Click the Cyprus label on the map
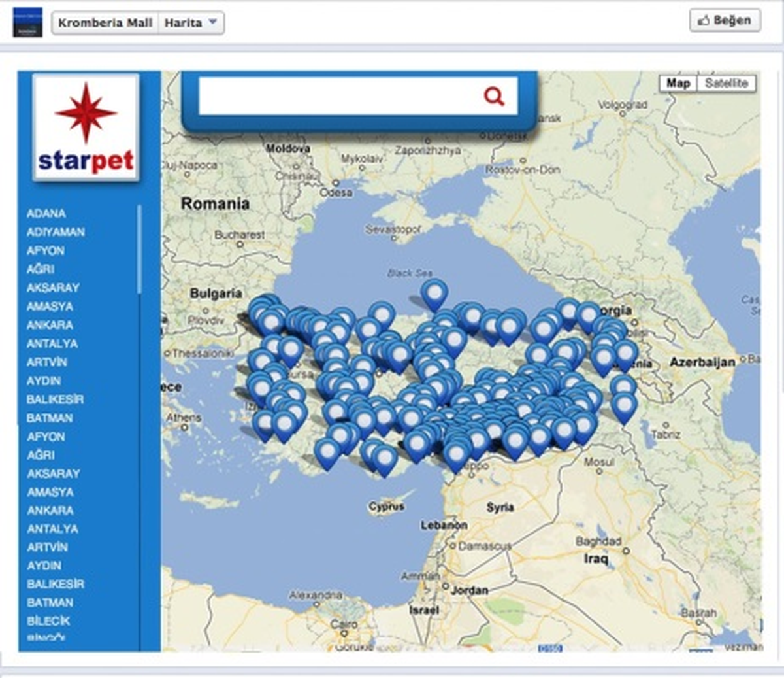 [x=386, y=506]
